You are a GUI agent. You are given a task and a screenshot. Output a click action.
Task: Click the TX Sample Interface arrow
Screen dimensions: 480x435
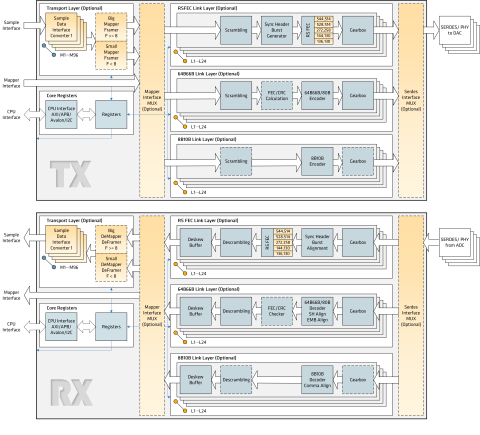pyautogui.click(x=34, y=25)
